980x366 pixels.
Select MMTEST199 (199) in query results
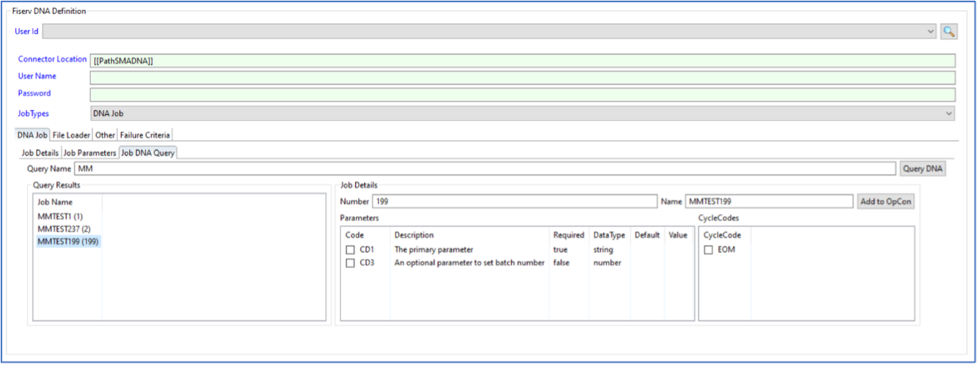tap(68, 241)
